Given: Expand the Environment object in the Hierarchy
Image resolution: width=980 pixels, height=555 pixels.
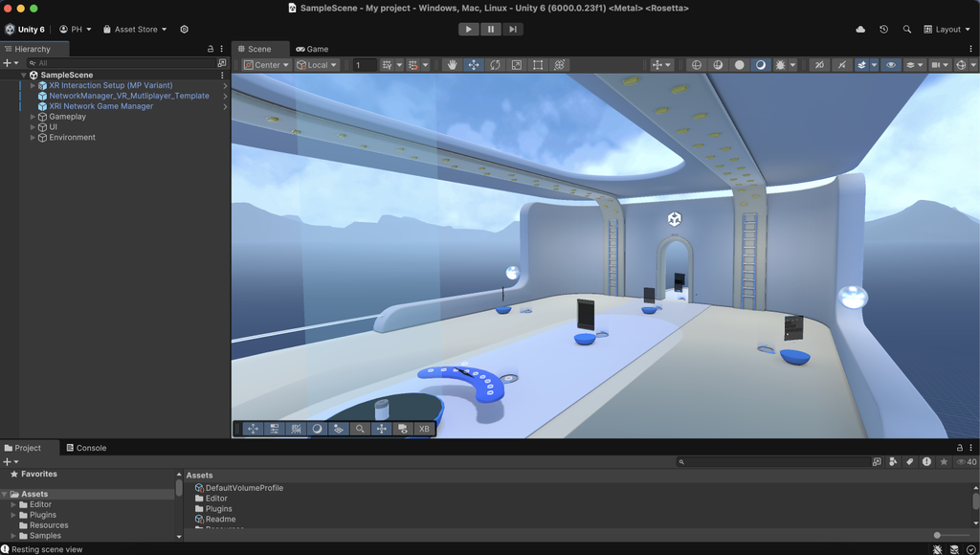Looking at the screenshot, I should (x=32, y=138).
